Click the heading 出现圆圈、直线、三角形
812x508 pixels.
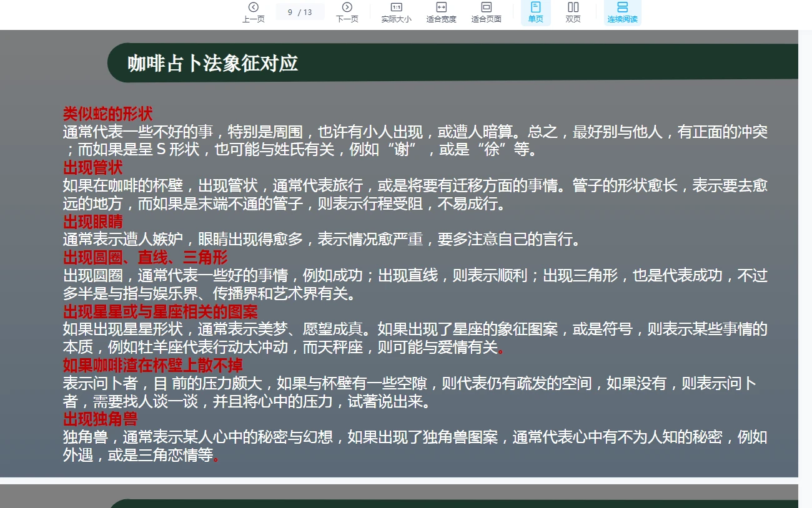145,257
